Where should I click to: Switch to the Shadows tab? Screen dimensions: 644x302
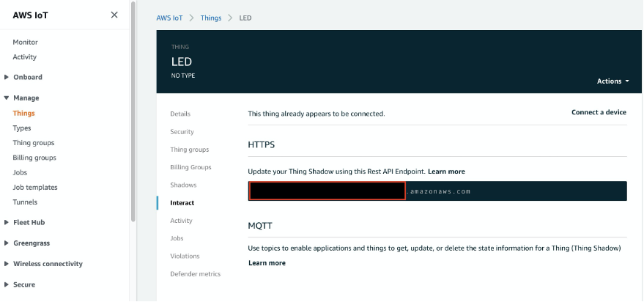183,185
